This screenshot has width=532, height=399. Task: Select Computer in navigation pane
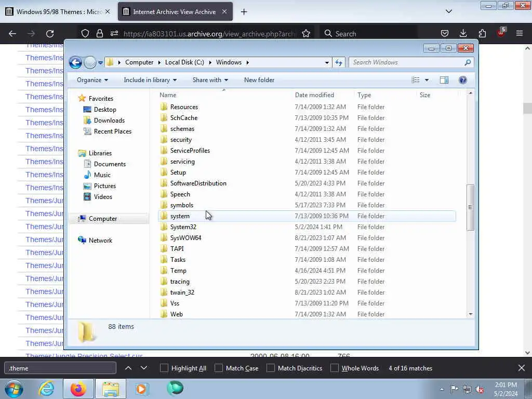[103, 219]
